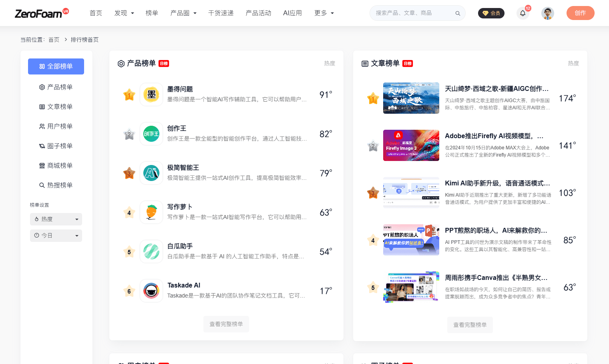Go to 首页 in top nav

(96, 13)
